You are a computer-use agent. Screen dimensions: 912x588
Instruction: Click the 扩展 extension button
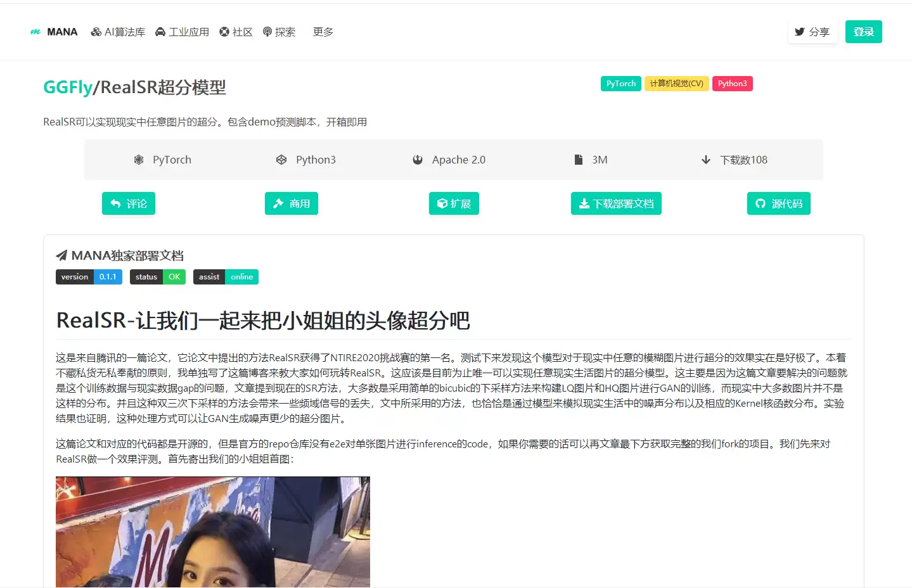(x=454, y=203)
